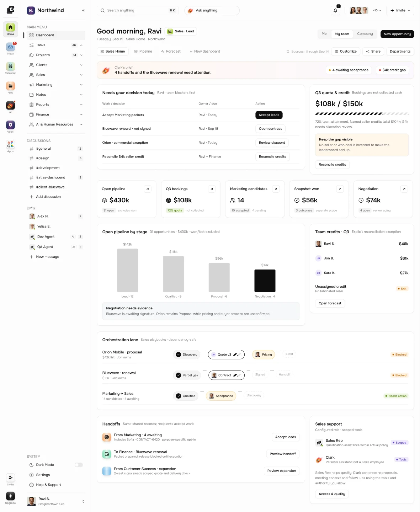Viewport: 420px width, 512px height.
Task: Click the Customer Success handoff icon
Action: [107, 471]
